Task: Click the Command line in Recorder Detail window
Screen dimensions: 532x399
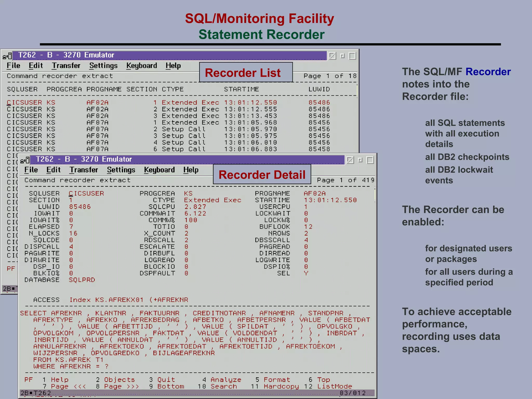Action: point(77,180)
